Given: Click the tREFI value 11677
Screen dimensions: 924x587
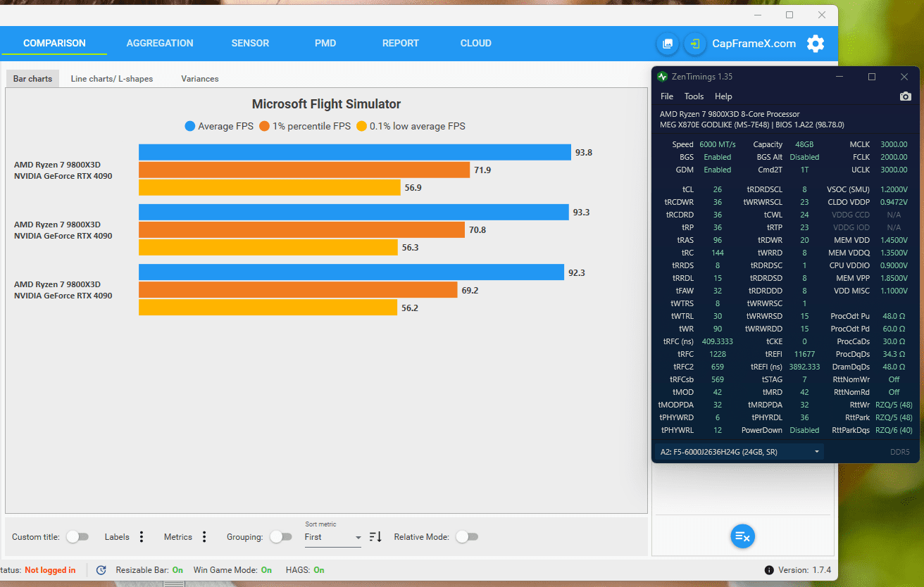Looking at the screenshot, I should (804, 354).
